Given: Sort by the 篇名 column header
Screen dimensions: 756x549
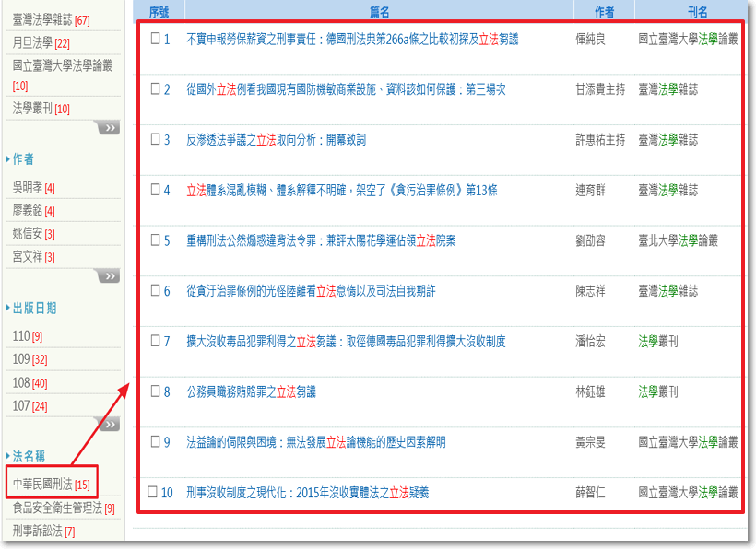Looking at the screenshot, I should [378, 11].
